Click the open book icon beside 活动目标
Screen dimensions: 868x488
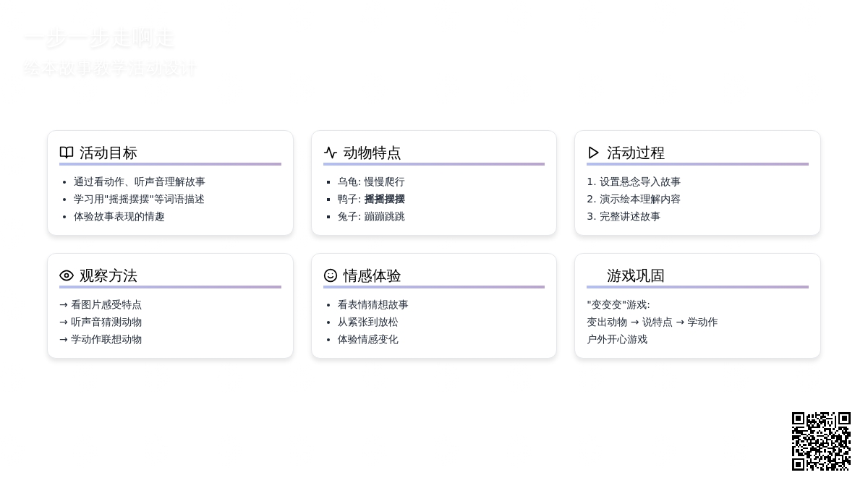(67, 153)
